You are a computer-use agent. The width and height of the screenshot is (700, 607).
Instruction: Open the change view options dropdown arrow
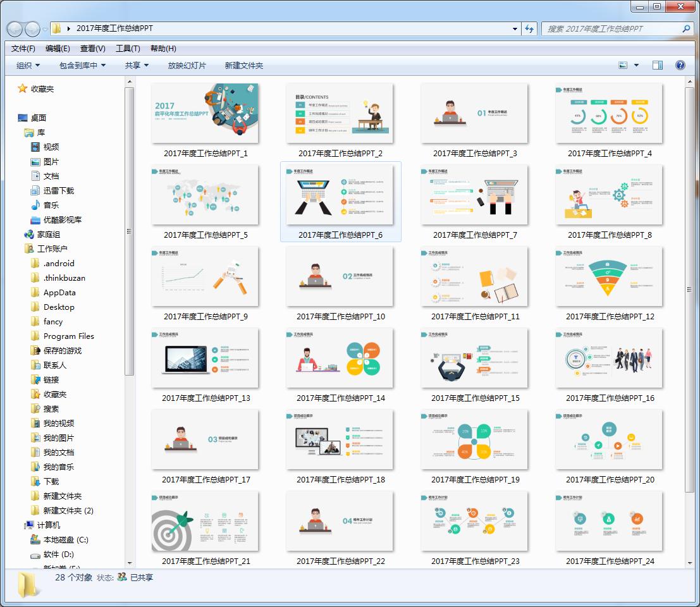click(636, 65)
